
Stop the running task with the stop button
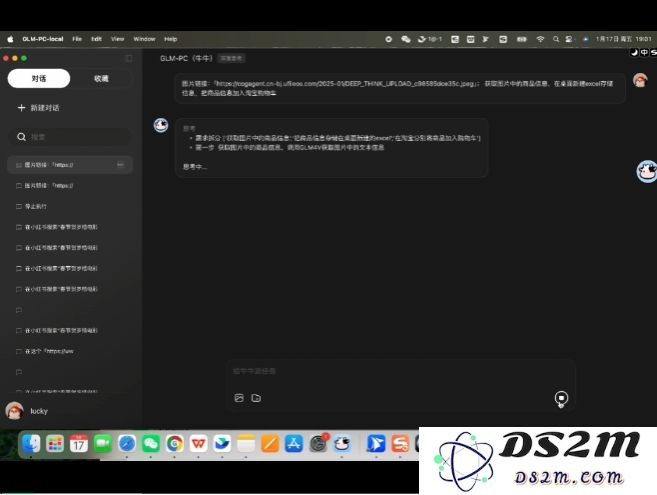[x=561, y=397]
